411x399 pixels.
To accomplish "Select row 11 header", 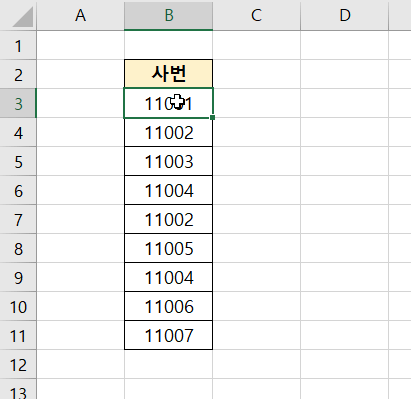I will coord(18,335).
